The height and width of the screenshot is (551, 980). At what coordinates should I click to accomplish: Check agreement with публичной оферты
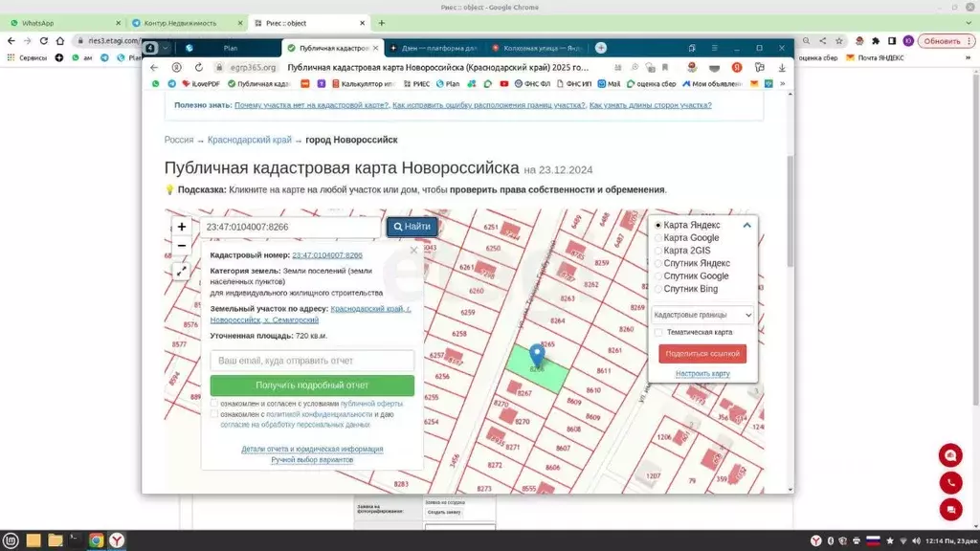click(214, 404)
